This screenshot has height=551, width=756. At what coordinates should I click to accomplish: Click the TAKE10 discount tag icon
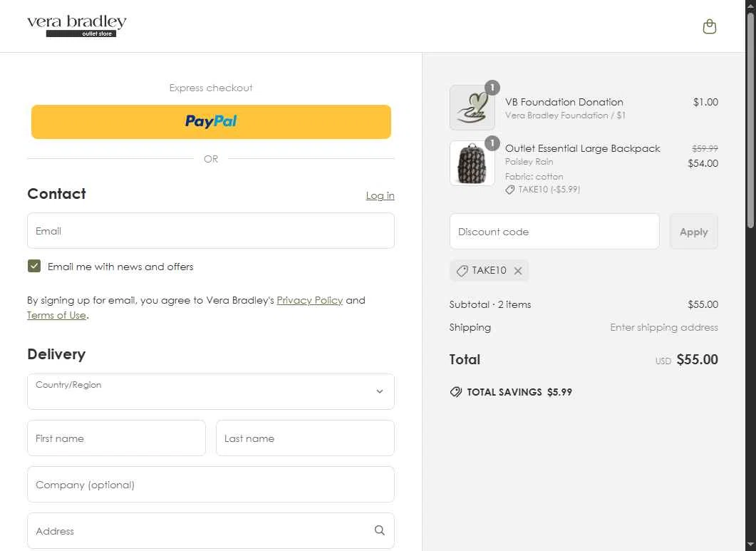coord(462,271)
